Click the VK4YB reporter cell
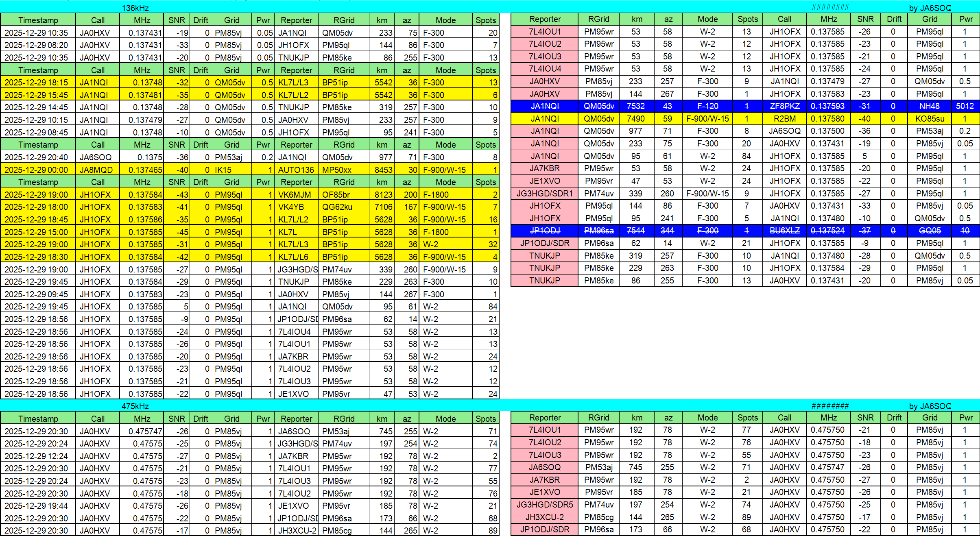Screen dimensions: 980x536 coord(291,207)
